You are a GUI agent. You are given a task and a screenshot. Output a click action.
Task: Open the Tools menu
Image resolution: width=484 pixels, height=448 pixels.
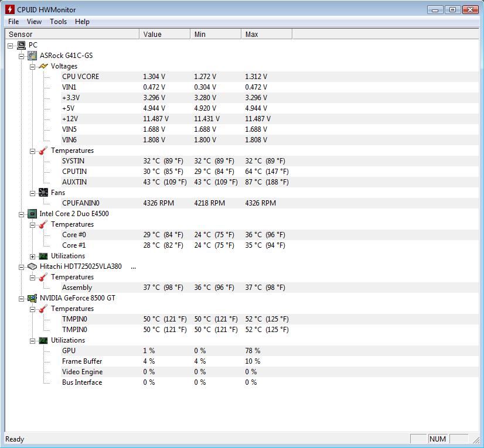click(59, 22)
